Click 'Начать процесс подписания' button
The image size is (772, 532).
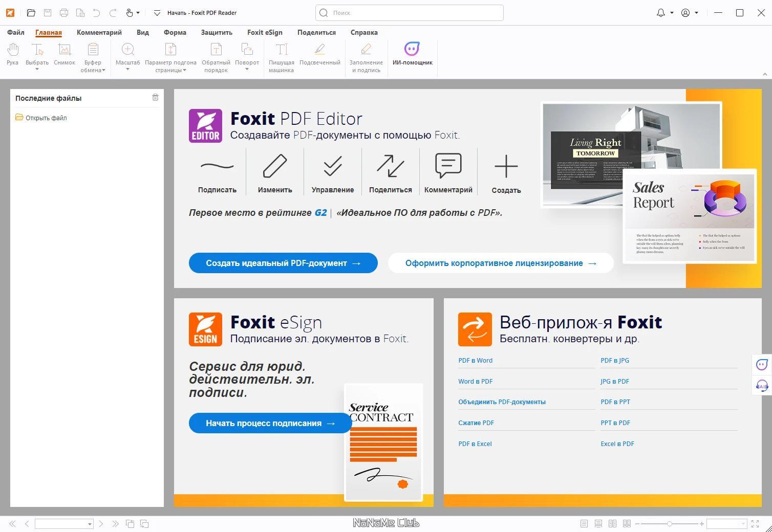tap(270, 423)
